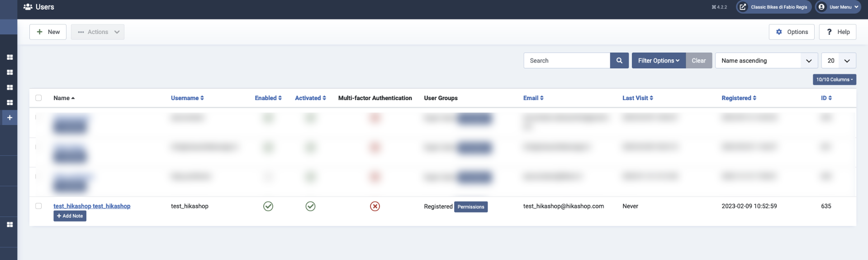Image resolution: width=868 pixels, height=260 pixels.
Task: Click the Options gear icon
Action: [779, 32]
